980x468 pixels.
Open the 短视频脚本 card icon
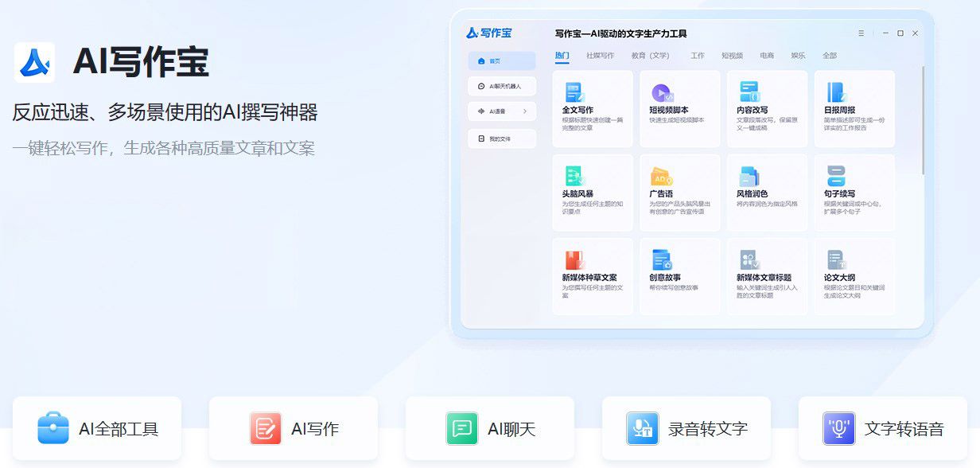tap(663, 93)
